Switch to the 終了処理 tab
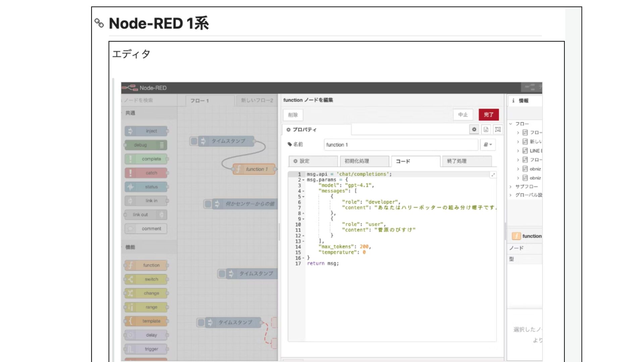This screenshot has width=644, height=362. pos(466,161)
